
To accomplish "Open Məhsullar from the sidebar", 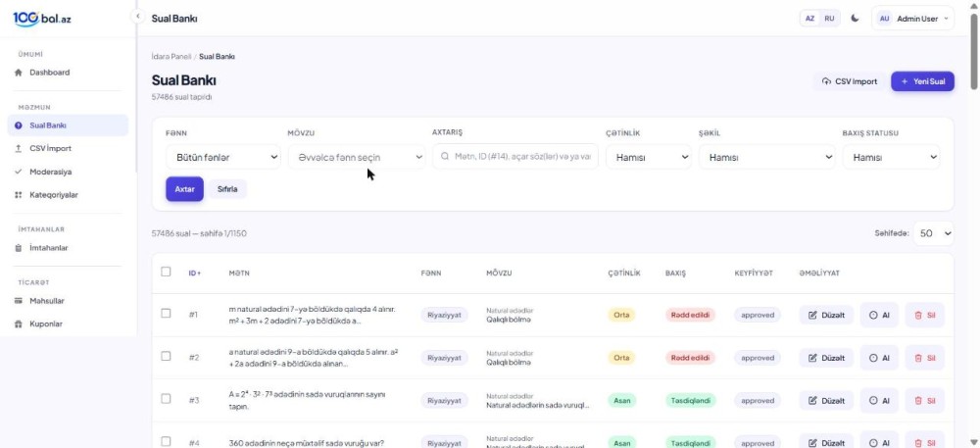I will pyautogui.click(x=69, y=301).
